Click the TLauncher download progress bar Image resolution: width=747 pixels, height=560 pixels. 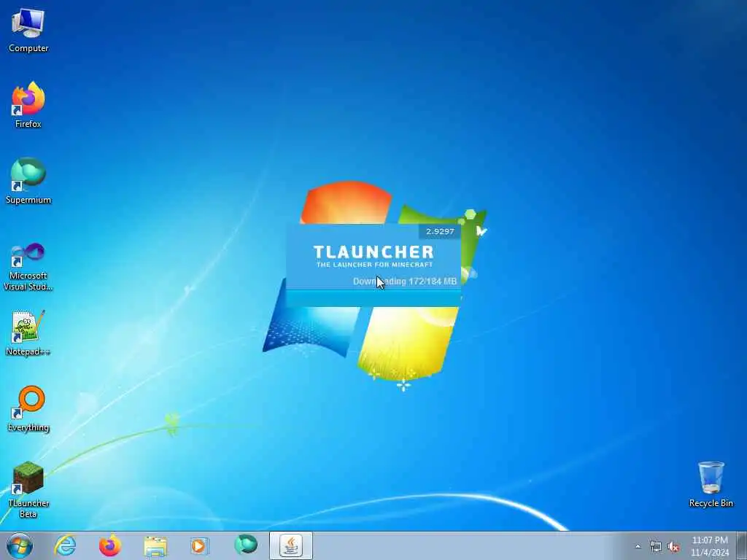tap(373, 298)
